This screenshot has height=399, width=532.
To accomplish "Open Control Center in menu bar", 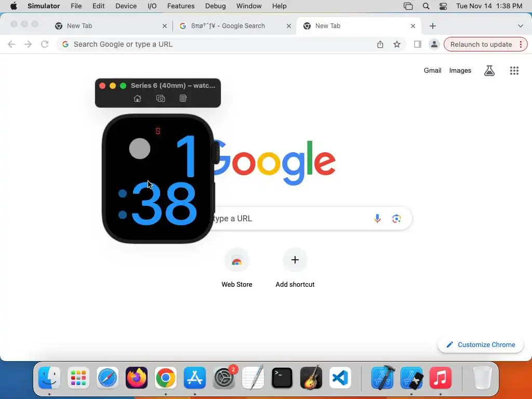I will tap(443, 6).
